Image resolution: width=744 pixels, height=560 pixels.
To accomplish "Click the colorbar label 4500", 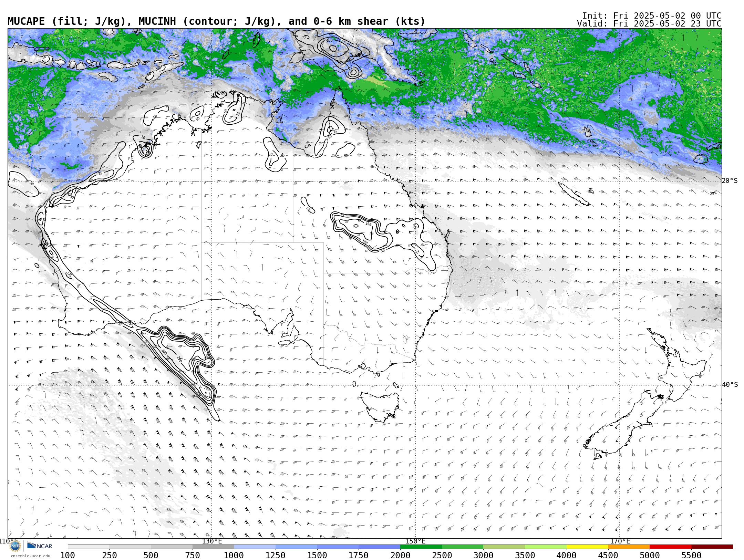I will 608,555.
